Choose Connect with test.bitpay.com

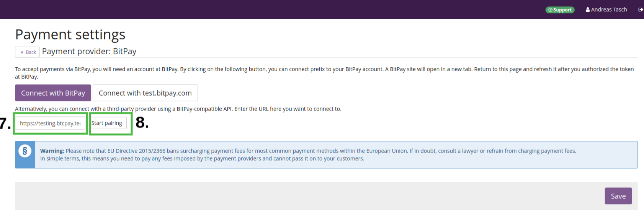[145, 93]
